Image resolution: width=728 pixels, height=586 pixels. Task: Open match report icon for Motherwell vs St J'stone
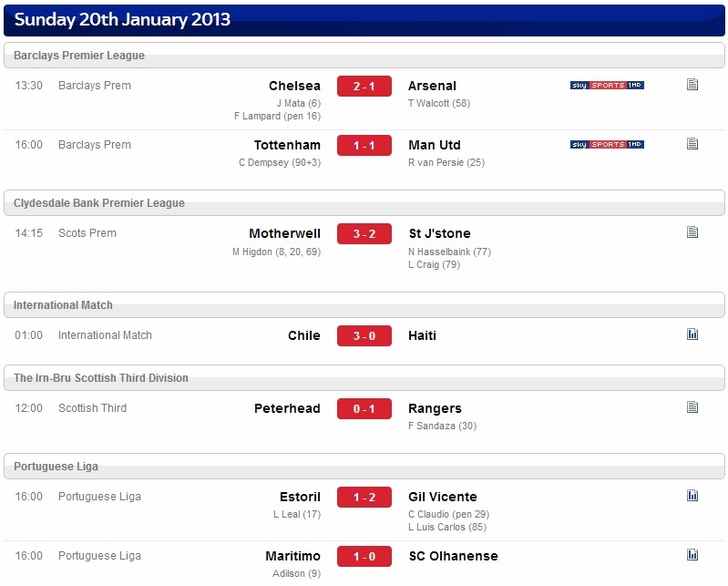tap(692, 232)
